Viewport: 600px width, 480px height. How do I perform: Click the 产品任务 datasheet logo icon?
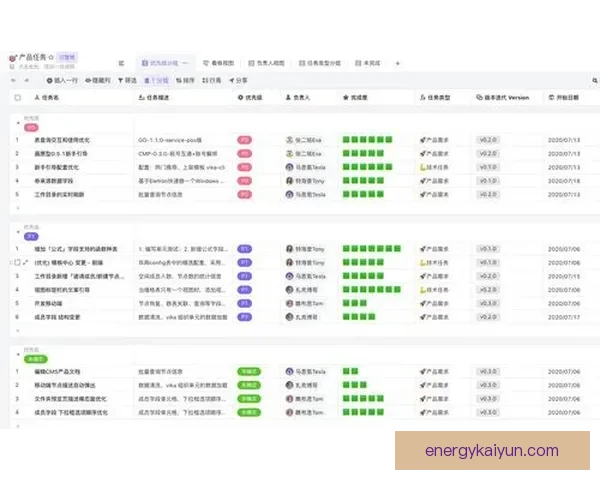click(x=12, y=58)
